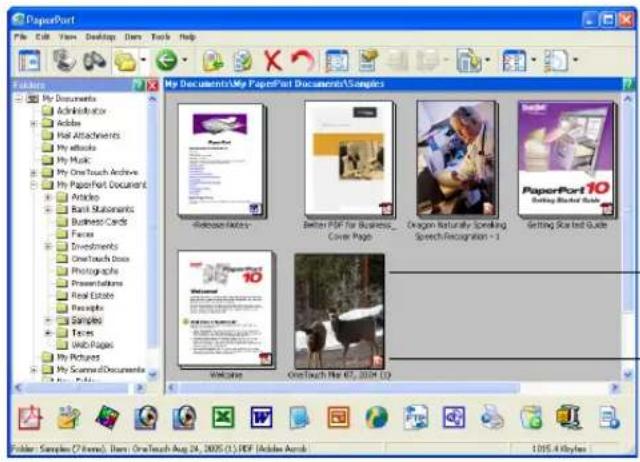This screenshot has width=640, height=462.
Task: Click scroll-down arrow of document pane
Action: point(627,373)
